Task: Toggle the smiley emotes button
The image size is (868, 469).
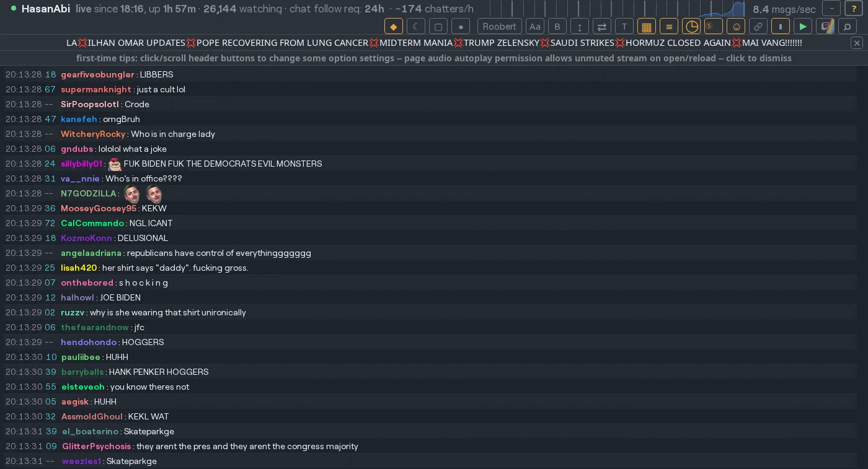Action: 736,27
